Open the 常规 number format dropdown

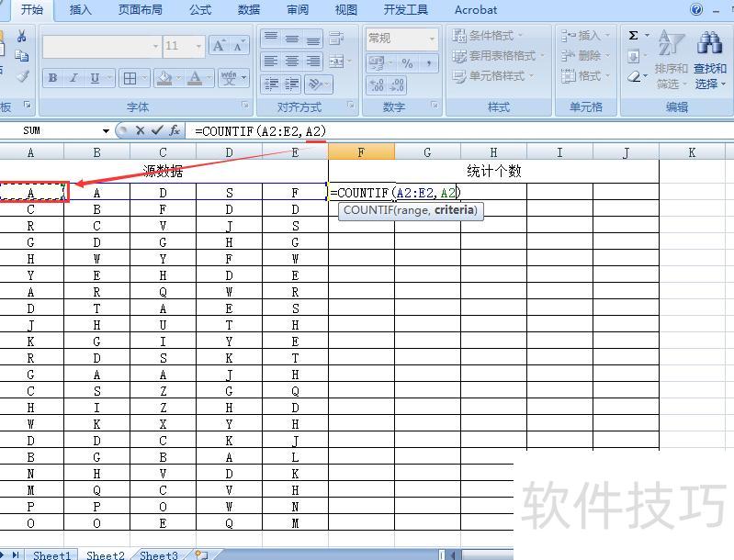coord(432,39)
